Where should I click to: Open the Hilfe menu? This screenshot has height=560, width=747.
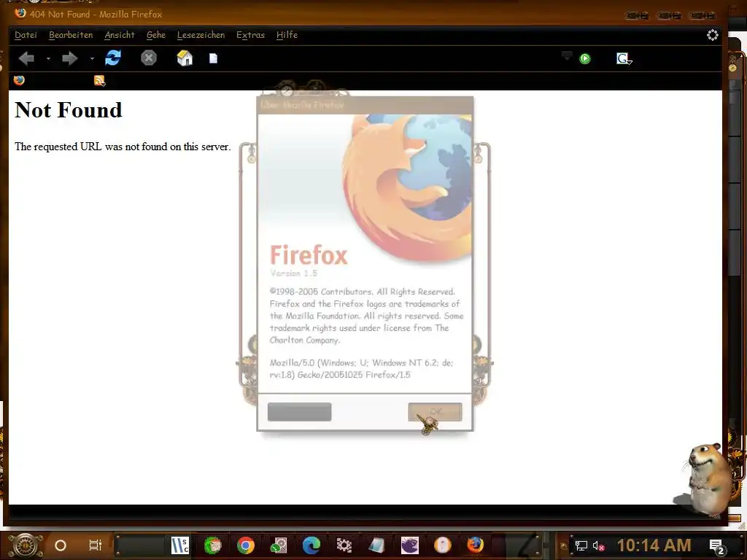pyautogui.click(x=287, y=35)
